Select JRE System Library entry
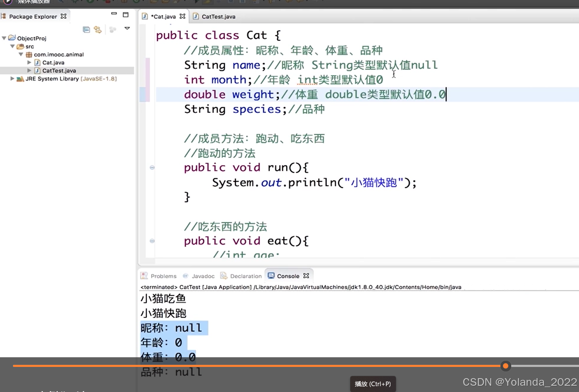Viewport: 579px width, 392px height. tap(71, 79)
